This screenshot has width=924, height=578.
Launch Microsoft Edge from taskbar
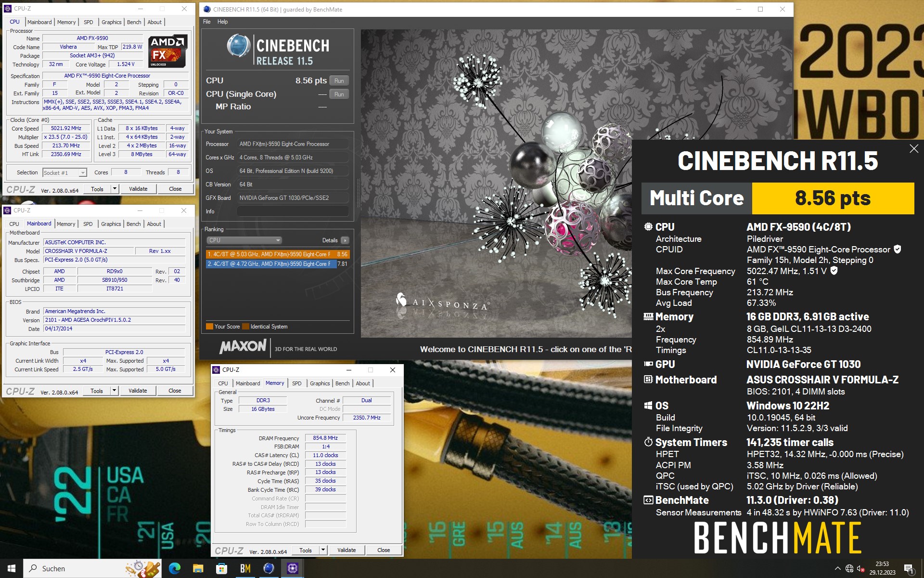tap(174, 568)
